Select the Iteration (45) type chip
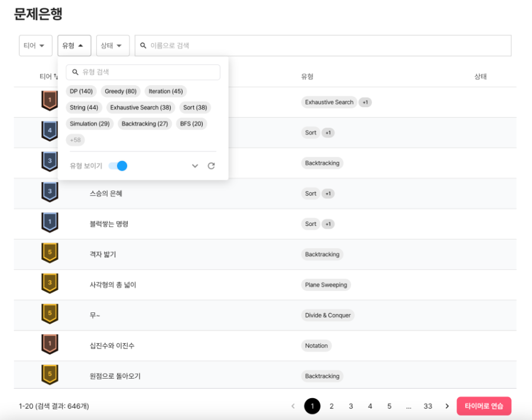 coord(166,91)
